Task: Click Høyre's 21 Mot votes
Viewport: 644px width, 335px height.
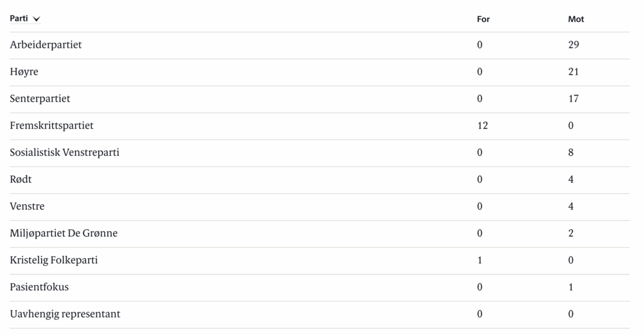Action: pyautogui.click(x=574, y=72)
